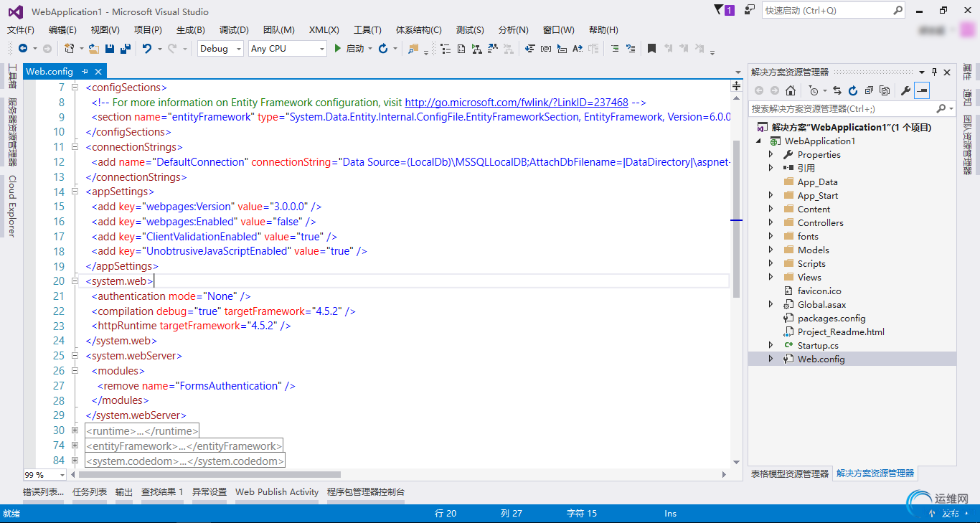Toggle a bookmark on the current line

(x=651, y=49)
